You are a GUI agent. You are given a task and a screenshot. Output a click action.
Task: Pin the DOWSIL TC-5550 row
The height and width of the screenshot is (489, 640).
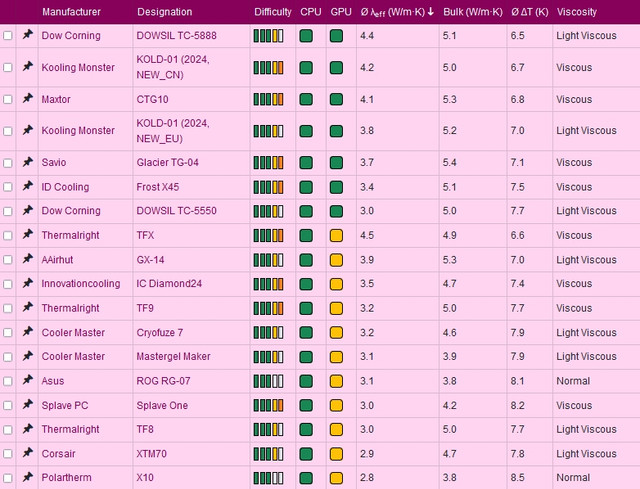(27, 210)
